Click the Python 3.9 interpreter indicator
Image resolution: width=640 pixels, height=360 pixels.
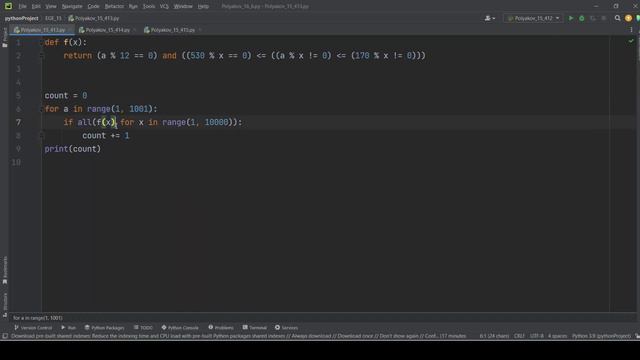tap(601, 336)
